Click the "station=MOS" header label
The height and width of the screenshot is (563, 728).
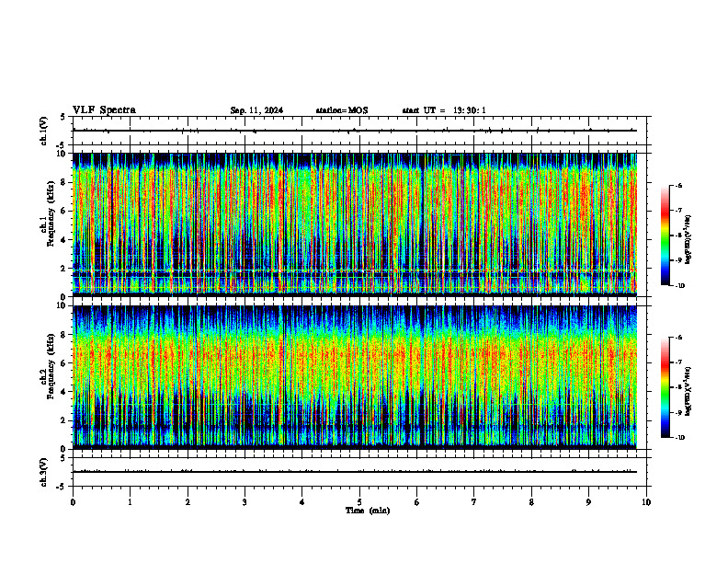pos(342,110)
